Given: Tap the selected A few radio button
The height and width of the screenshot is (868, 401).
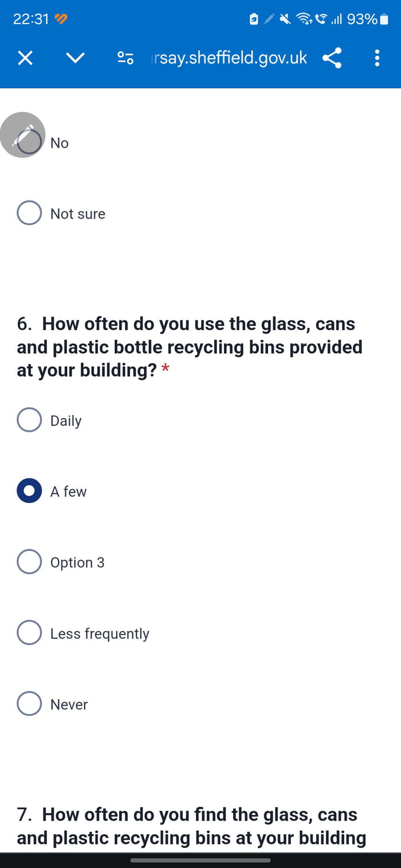Looking at the screenshot, I should 29,490.
